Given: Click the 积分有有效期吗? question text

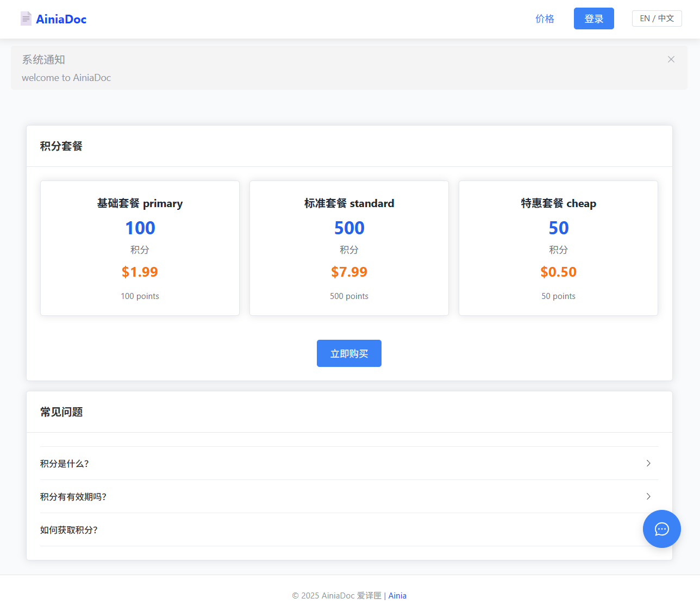Looking at the screenshot, I should point(73,497).
